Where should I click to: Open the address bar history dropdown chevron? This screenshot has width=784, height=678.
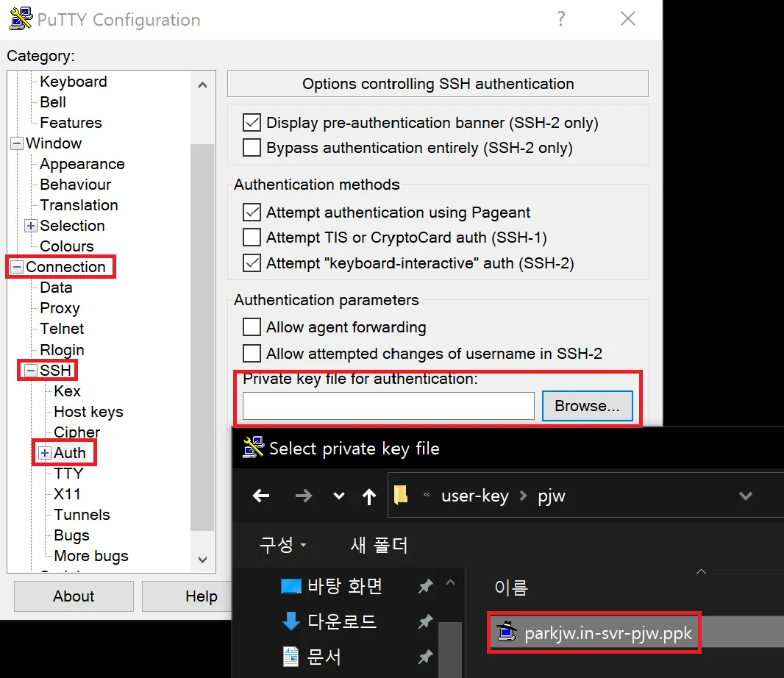(x=746, y=496)
